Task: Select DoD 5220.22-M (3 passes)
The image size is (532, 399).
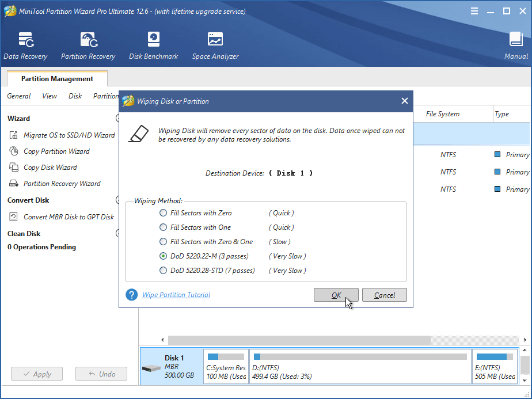Action: [163, 256]
